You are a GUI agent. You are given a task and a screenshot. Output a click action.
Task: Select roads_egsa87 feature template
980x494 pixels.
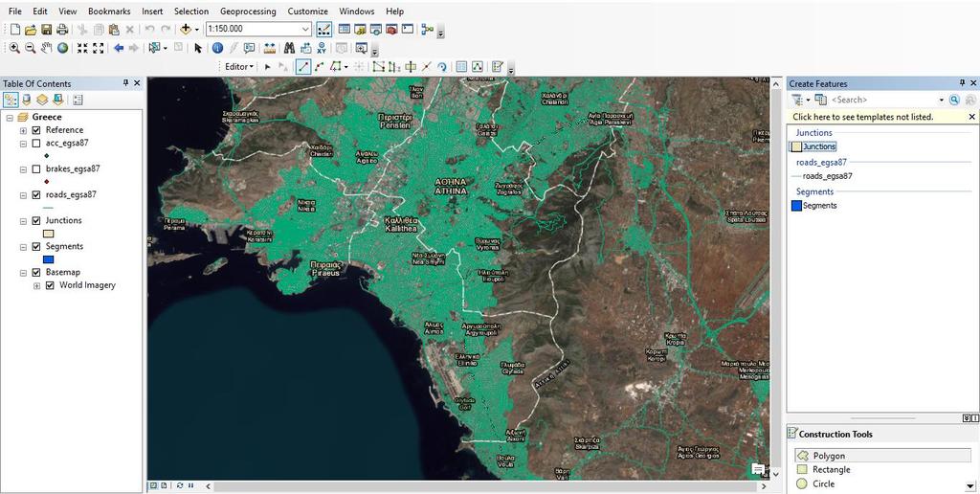pyautogui.click(x=822, y=176)
